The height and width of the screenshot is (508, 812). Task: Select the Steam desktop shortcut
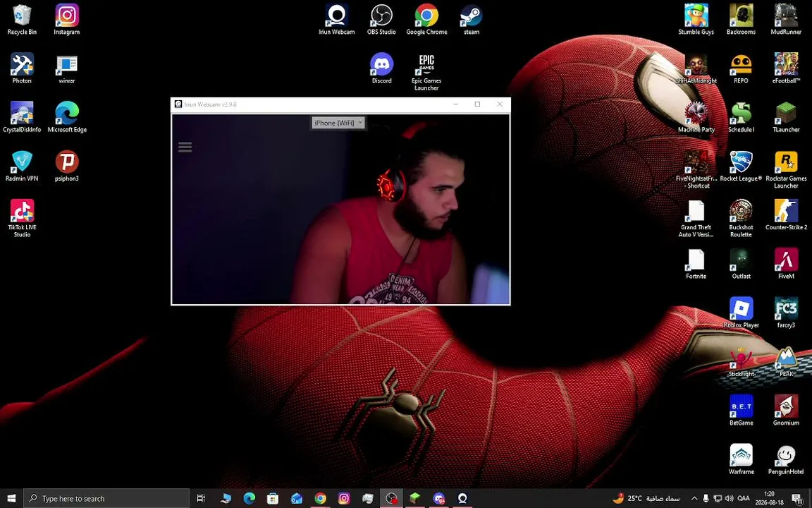point(472,20)
